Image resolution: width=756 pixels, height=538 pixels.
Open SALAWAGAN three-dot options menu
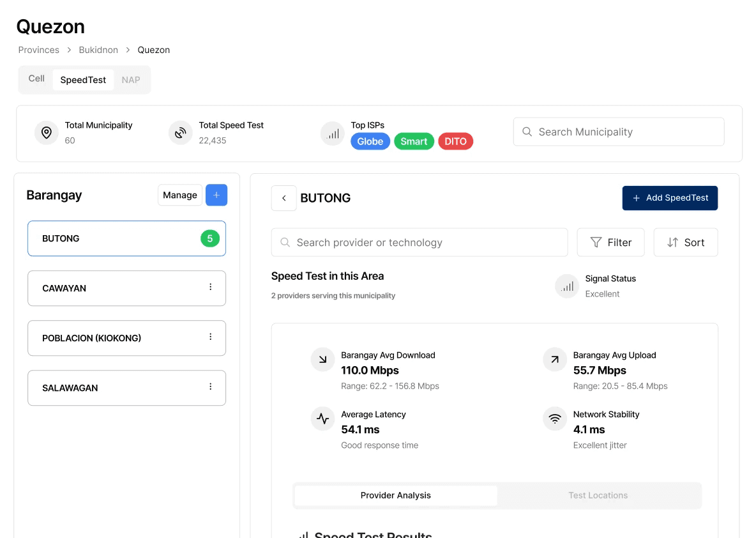210,387
